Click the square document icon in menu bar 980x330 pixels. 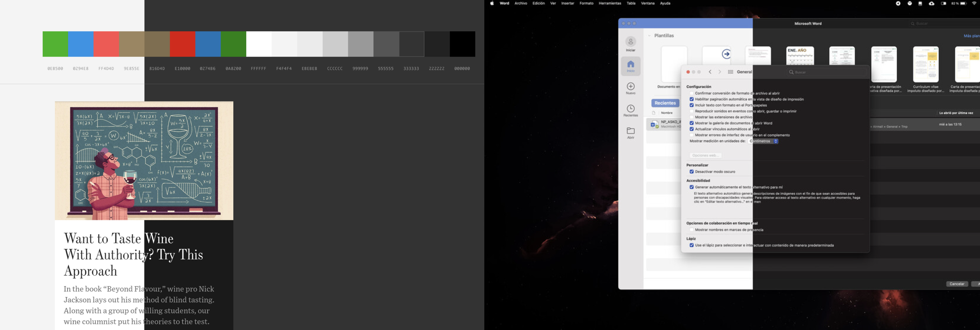pyautogui.click(x=920, y=3)
